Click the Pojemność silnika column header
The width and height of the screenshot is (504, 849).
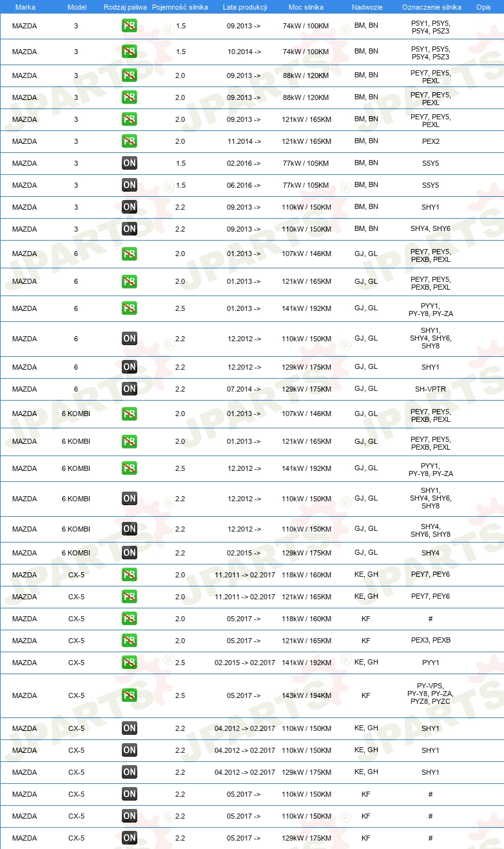coord(180,7)
